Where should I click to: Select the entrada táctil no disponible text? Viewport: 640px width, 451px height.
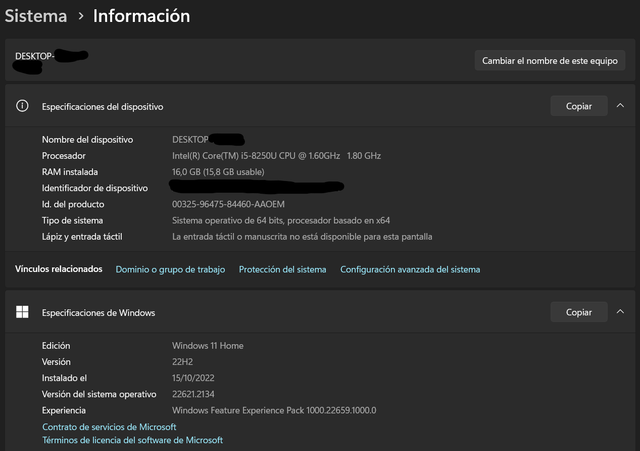point(302,237)
